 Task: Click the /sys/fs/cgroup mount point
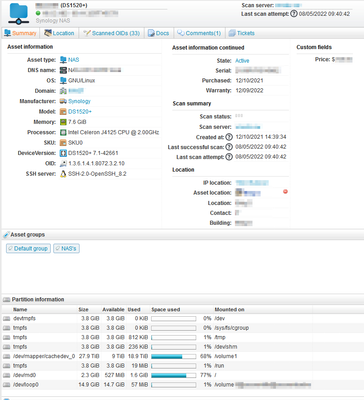click(x=231, y=328)
